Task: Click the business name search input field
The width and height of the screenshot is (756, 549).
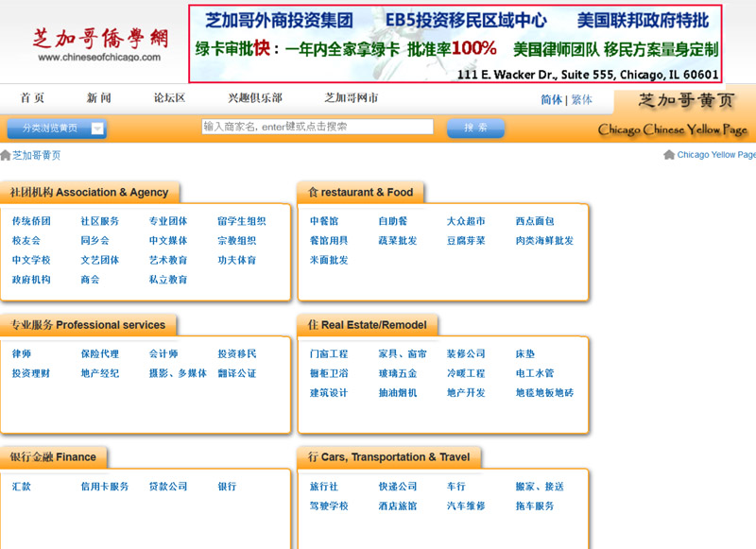Action: click(x=318, y=127)
